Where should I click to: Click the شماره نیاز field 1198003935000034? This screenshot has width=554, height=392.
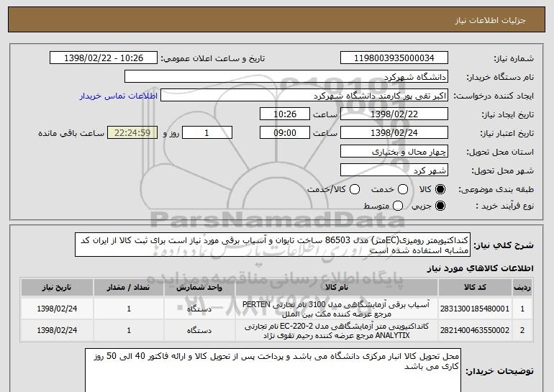pyautogui.click(x=394, y=58)
